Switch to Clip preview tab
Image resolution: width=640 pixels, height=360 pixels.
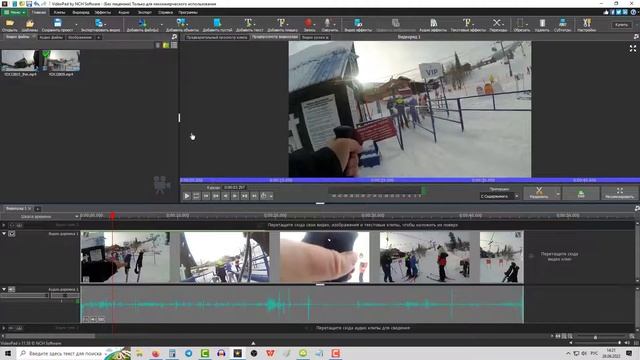point(216,37)
